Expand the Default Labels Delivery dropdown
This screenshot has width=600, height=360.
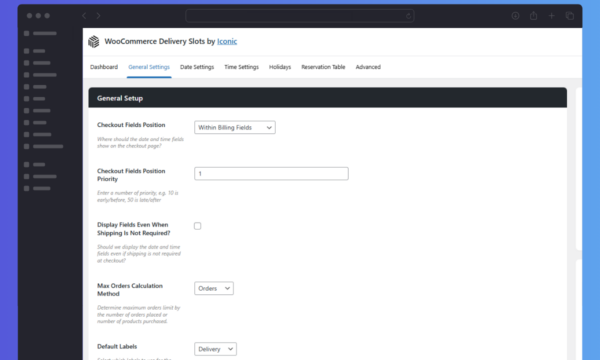click(x=215, y=349)
